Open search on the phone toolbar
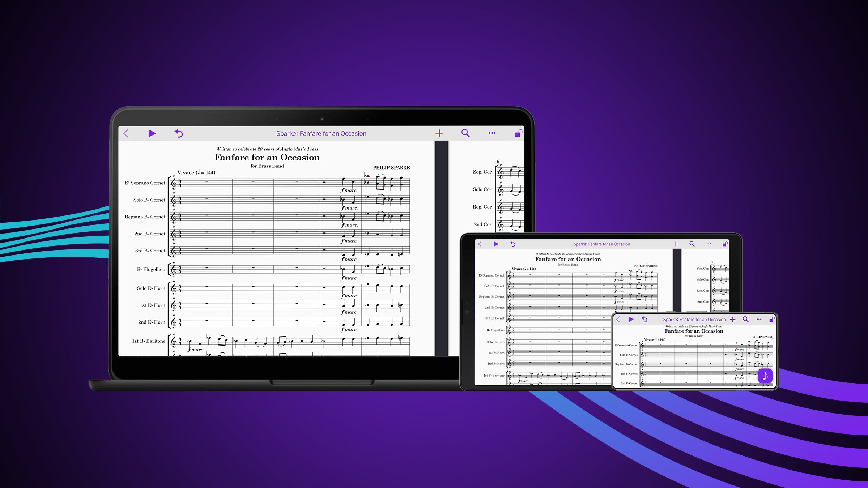Image resolution: width=868 pixels, height=488 pixels. [746, 320]
